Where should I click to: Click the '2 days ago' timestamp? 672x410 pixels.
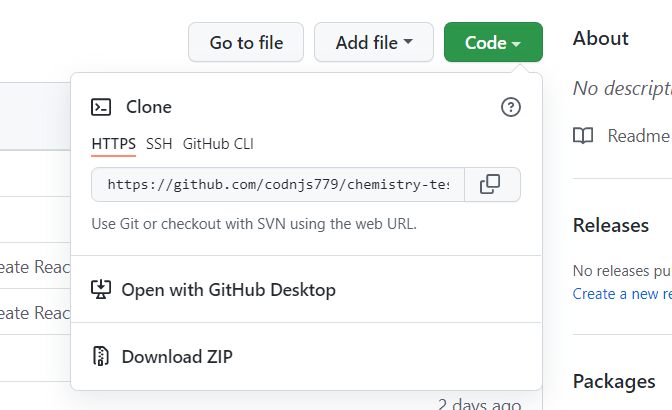coord(480,404)
